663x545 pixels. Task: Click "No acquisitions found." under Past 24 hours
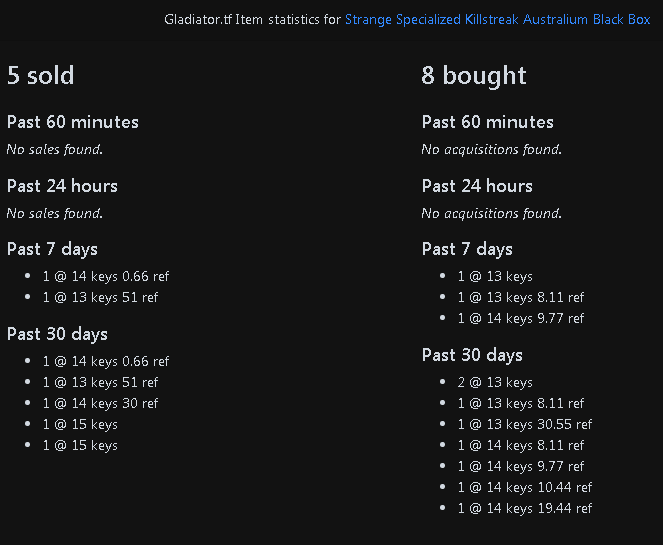pos(491,213)
